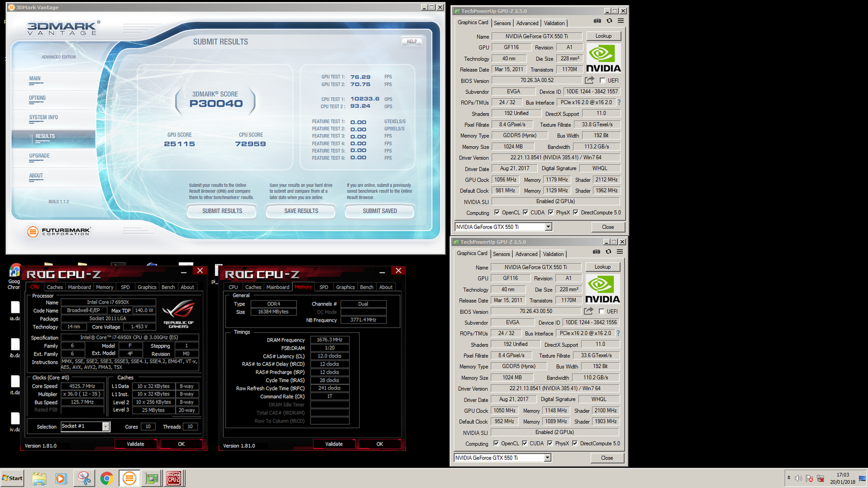Switch to the Sensors tab in upper GPU-Z

[502, 23]
